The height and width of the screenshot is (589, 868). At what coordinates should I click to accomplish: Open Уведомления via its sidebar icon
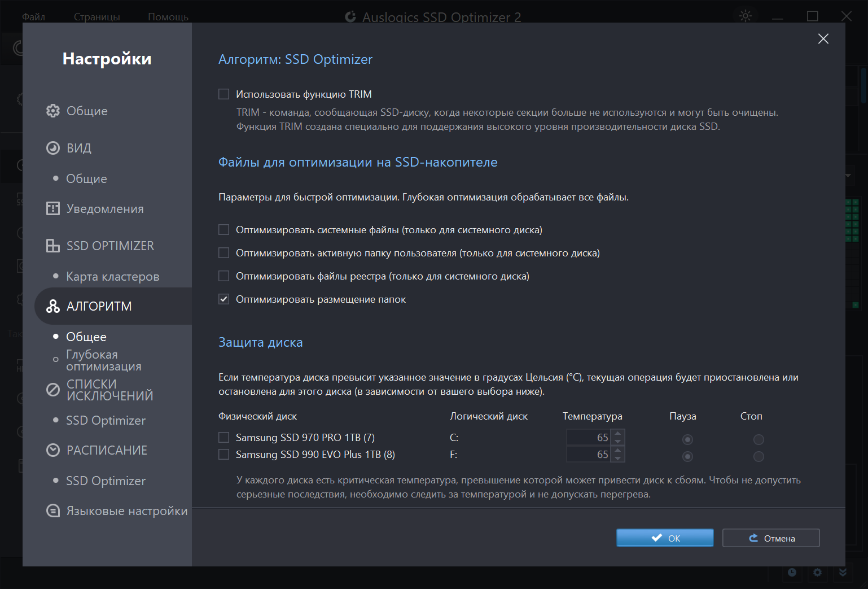click(52, 209)
